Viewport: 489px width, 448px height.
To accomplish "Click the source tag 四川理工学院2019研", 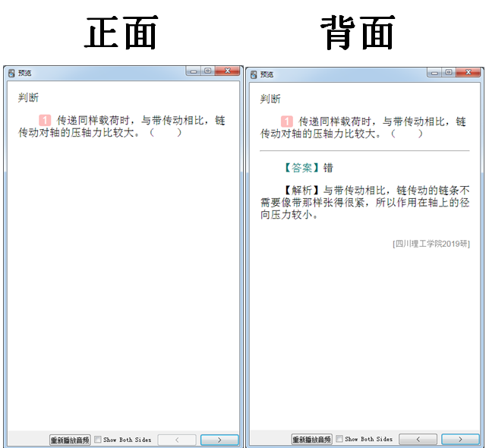I will click(x=431, y=244).
